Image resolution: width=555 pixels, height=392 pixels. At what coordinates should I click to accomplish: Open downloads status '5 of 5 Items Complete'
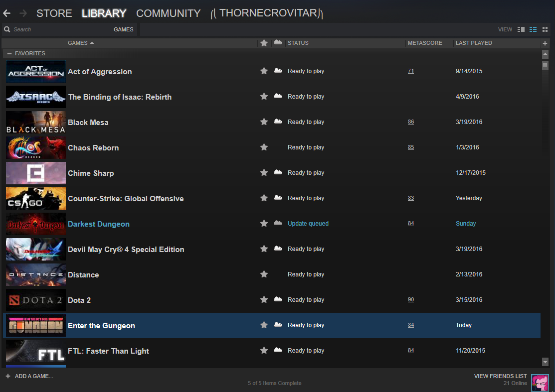(274, 383)
